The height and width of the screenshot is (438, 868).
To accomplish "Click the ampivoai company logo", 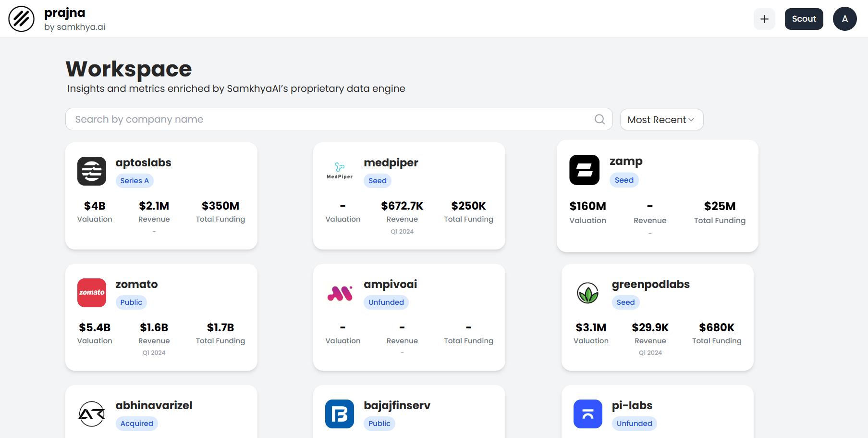I will [x=340, y=293].
